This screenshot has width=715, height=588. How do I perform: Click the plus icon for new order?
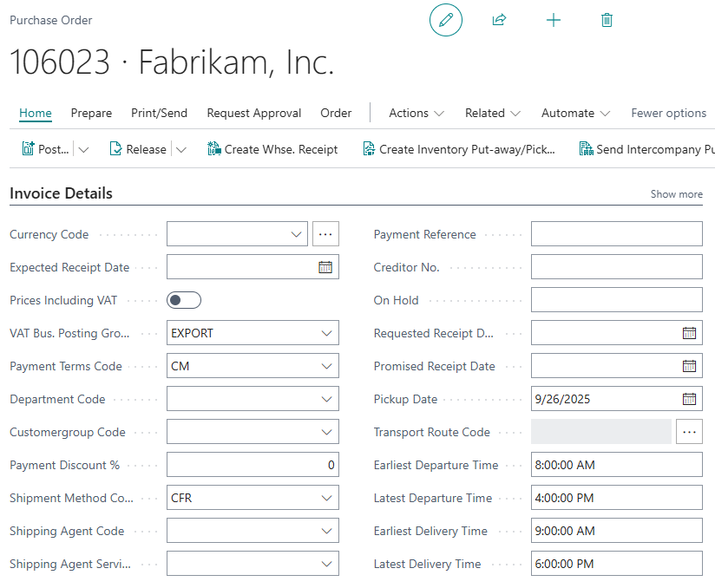pyautogui.click(x=554, y=20)
